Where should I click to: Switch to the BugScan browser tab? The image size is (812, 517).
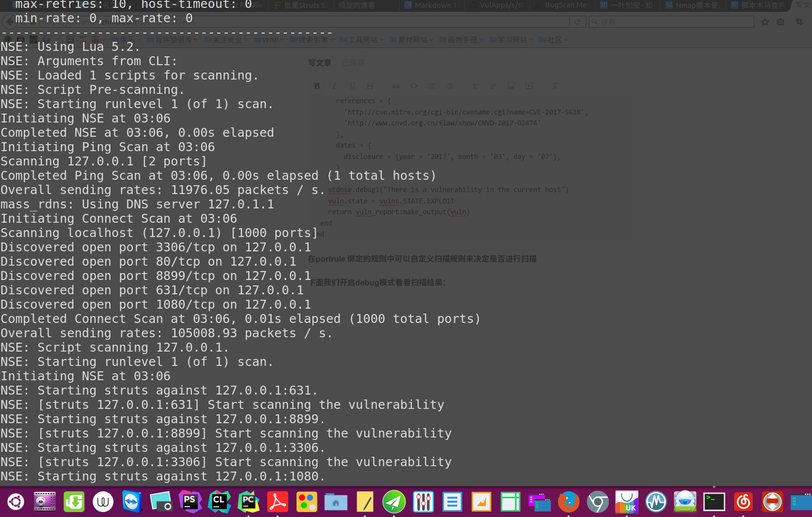[561, 5]
